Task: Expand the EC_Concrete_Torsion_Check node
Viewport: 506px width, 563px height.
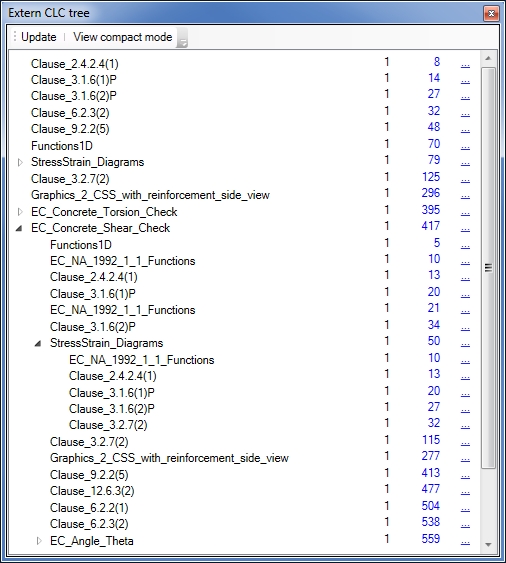Action: pyautogui.click(x=20, y=212)
